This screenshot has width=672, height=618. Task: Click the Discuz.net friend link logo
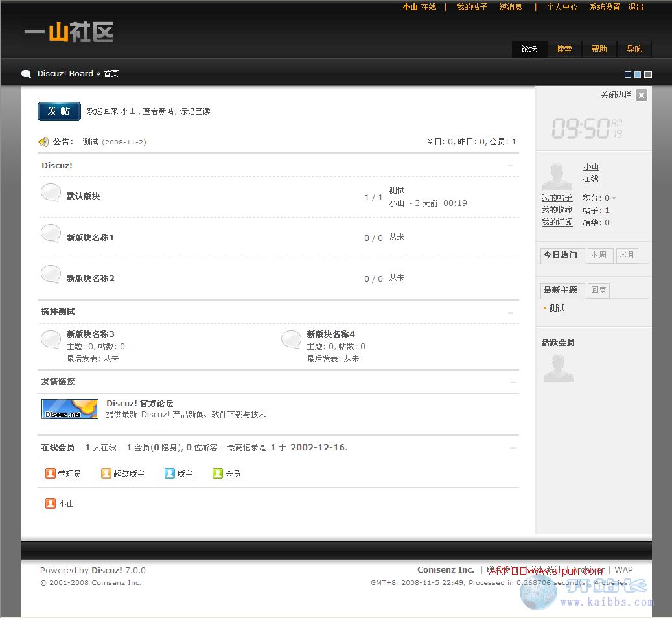click(x=70, y=409)
